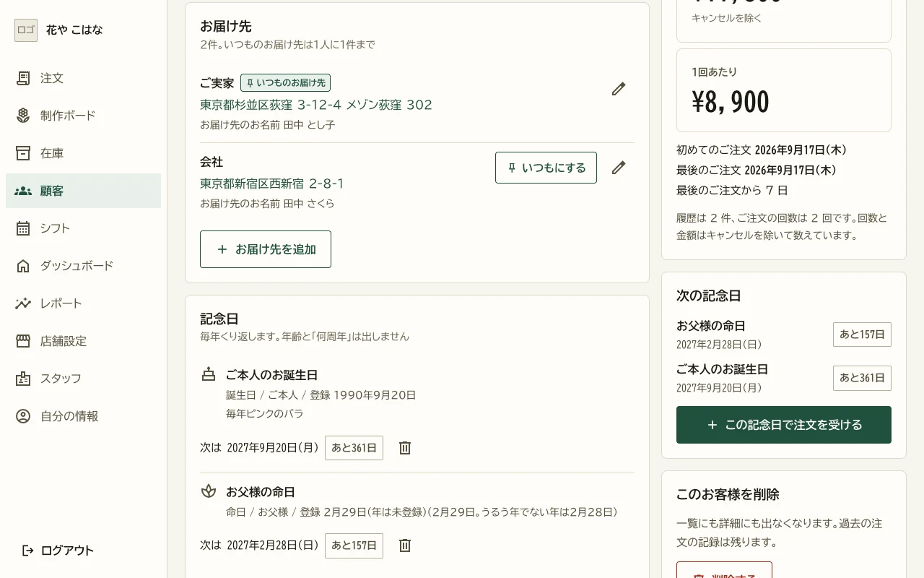Set 会社 as usual with いつもにする

click(546, 168)
